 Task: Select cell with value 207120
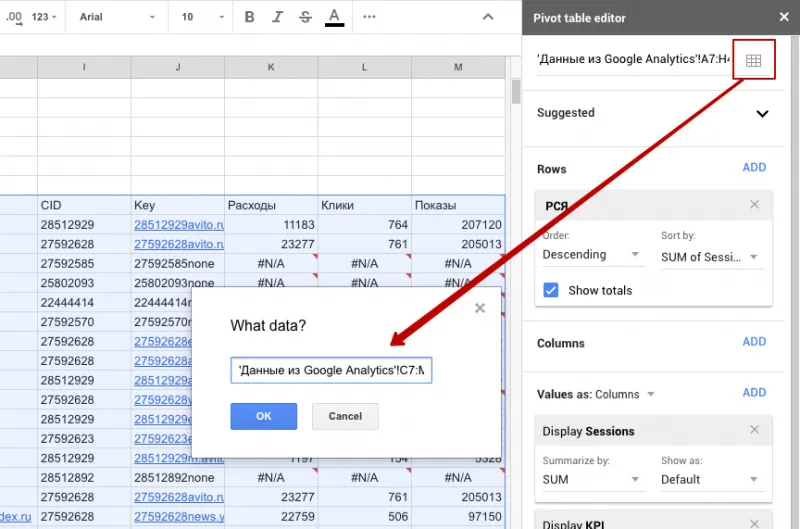point(458,224)
